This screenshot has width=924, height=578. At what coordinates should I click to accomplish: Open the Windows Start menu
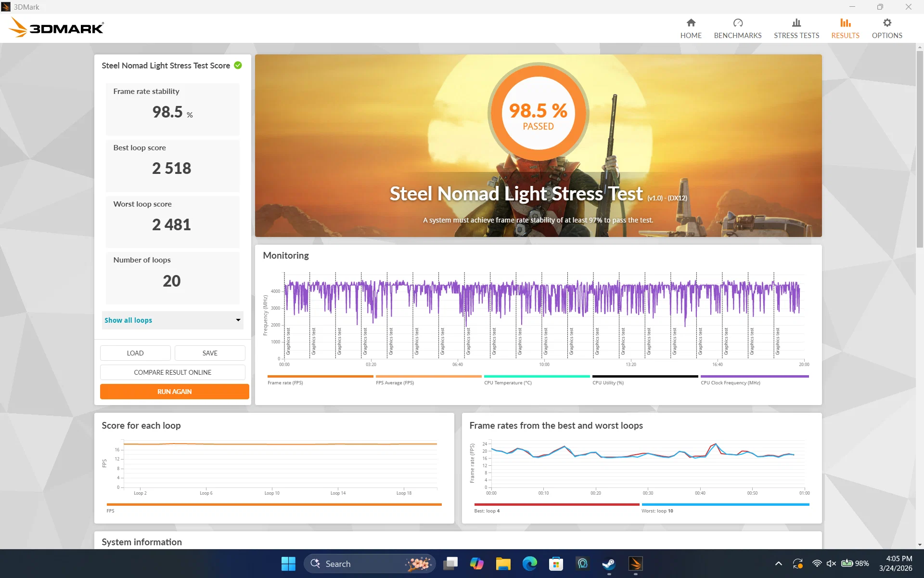pos(288,564)
